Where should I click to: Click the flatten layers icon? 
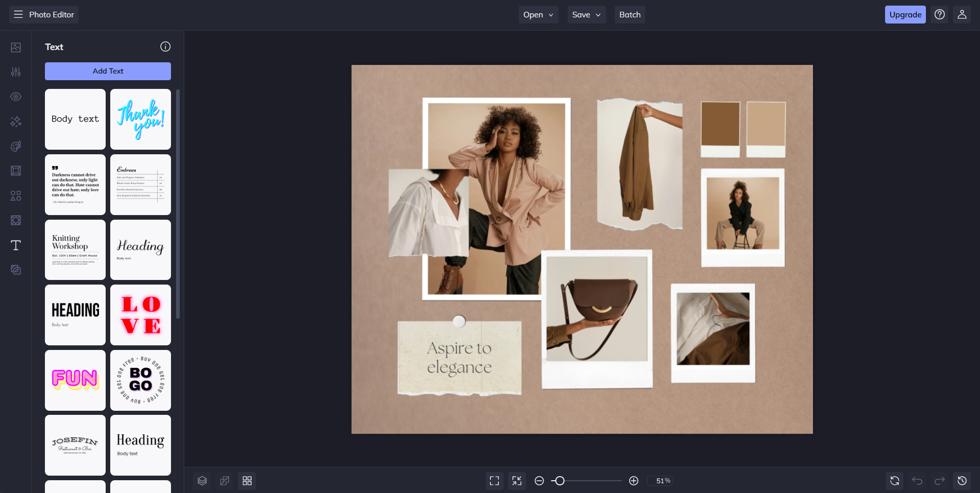225,481
